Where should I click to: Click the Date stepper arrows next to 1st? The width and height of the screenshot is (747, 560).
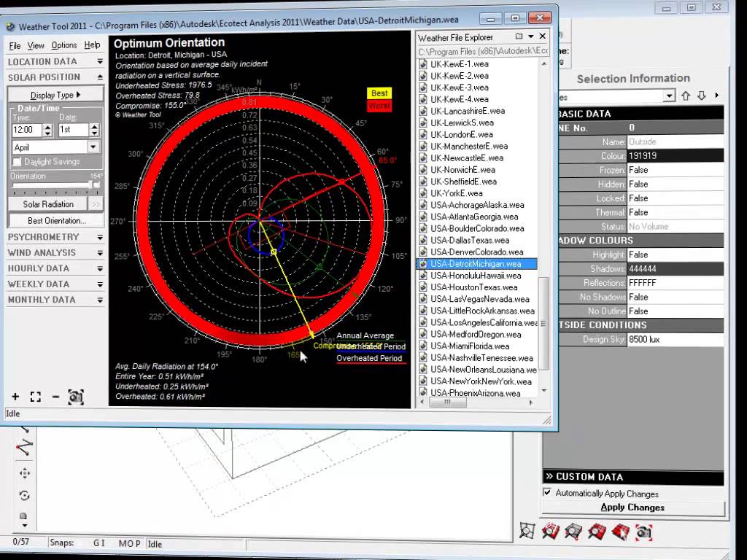tap(94, 130)
